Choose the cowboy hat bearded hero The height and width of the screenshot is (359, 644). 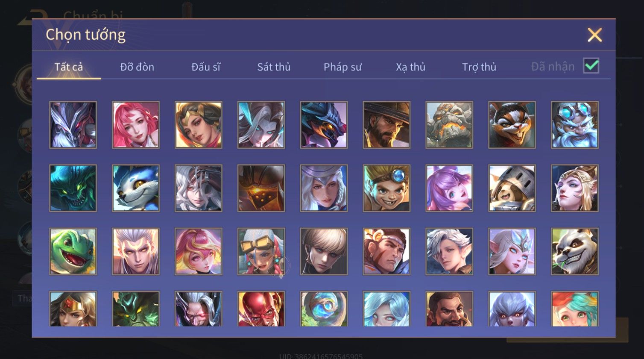pos(386,125)
